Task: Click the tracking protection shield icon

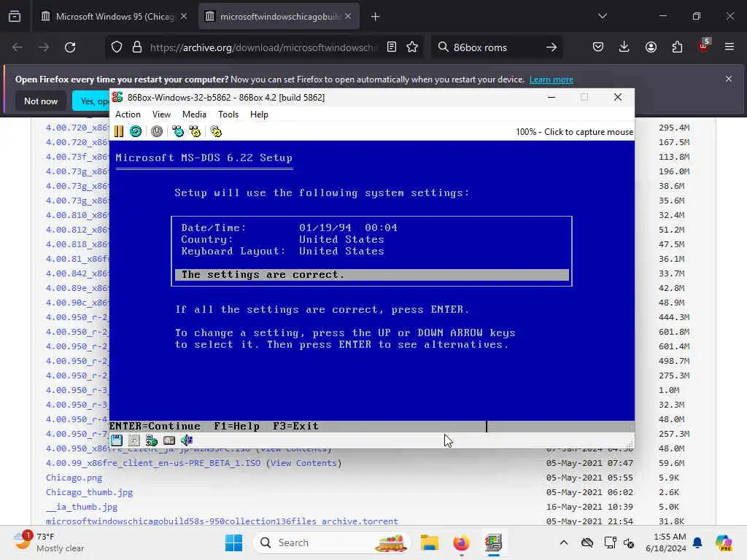Action: tap(117, 47)
